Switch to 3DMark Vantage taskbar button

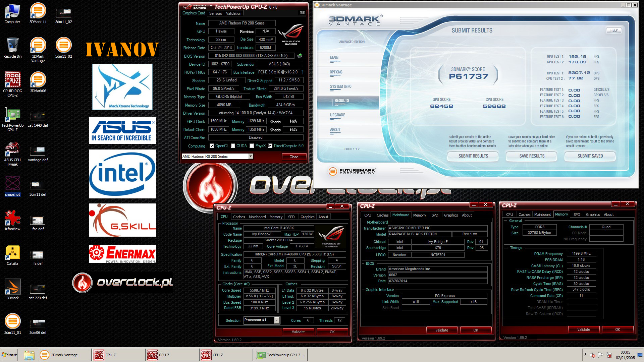(x=64, y=355)
